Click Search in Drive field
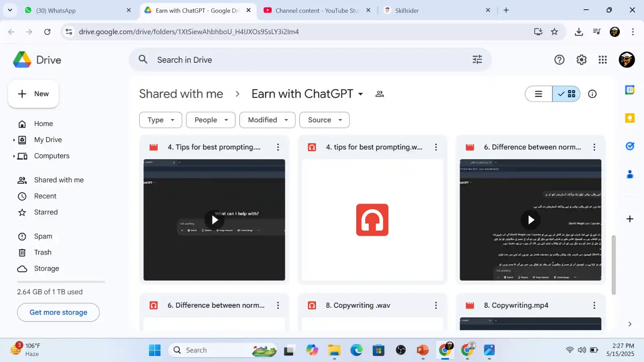644x362 pixels. click(310, 60)
